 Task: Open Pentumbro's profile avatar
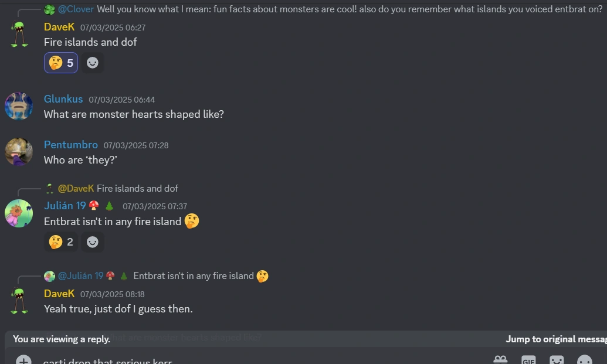tap(19, 152)
